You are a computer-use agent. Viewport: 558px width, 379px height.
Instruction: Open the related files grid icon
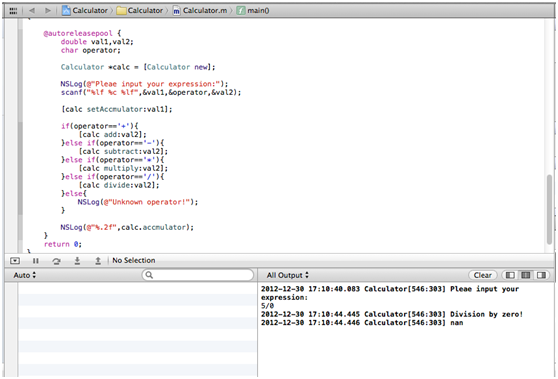coord(13,11)
